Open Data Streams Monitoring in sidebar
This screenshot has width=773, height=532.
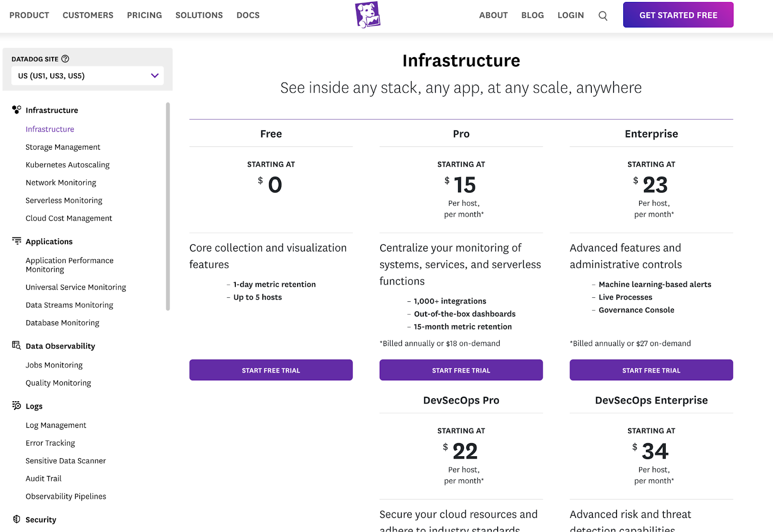[69, 305]
